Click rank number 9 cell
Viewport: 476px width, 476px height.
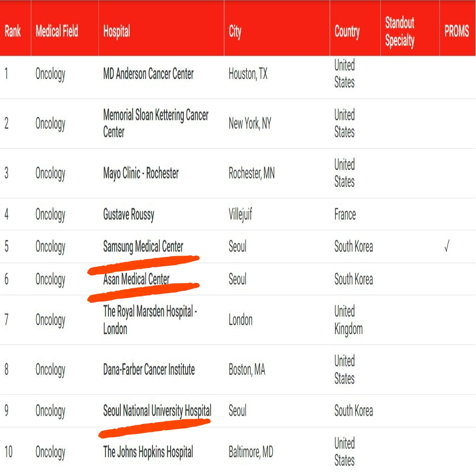(x=6, y=411)
